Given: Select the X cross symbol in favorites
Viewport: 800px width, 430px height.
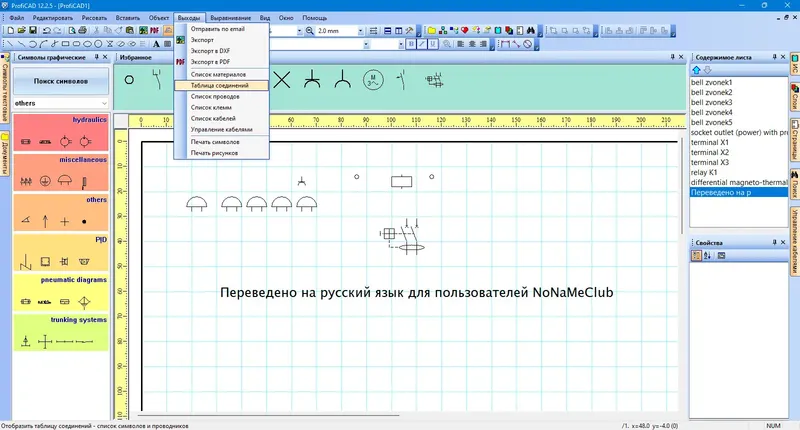Looking at the screenshot, I should click(x=282, y=80).
